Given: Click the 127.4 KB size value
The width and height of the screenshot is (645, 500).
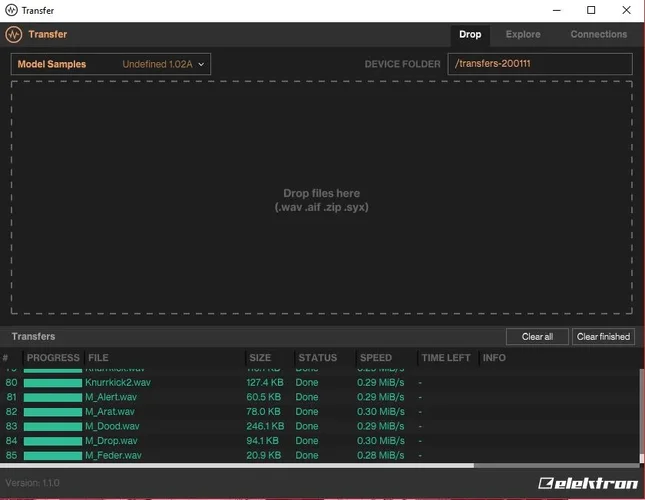Looking at the screenshot, I should click(x=265, y=383).
